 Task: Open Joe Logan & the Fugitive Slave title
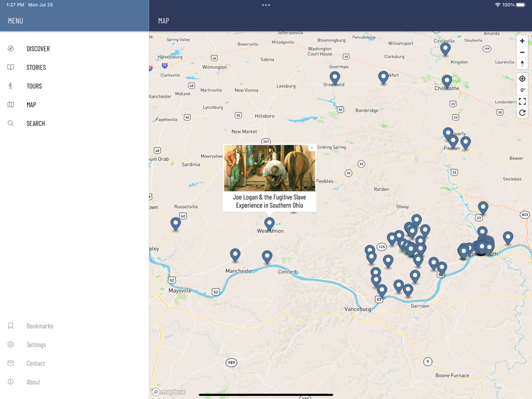pos(270,201)
